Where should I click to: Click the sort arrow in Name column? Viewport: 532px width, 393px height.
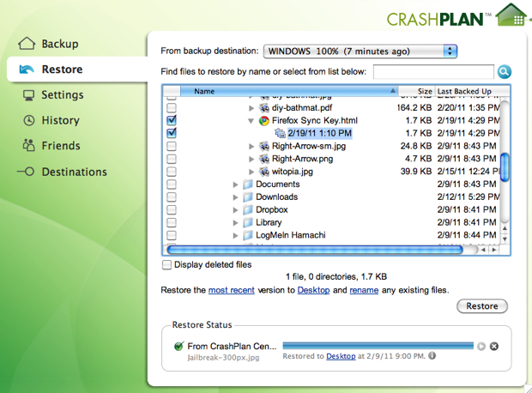tap(392, 91)
